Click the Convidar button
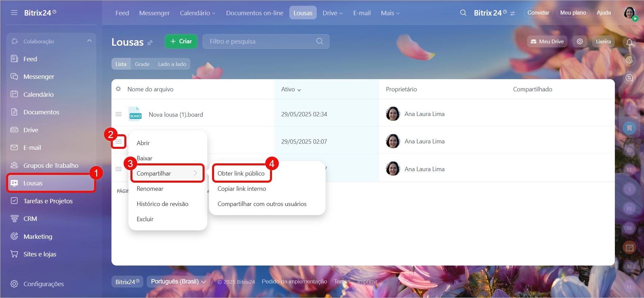This screenshot has height=298, width=644. (538, 13)
